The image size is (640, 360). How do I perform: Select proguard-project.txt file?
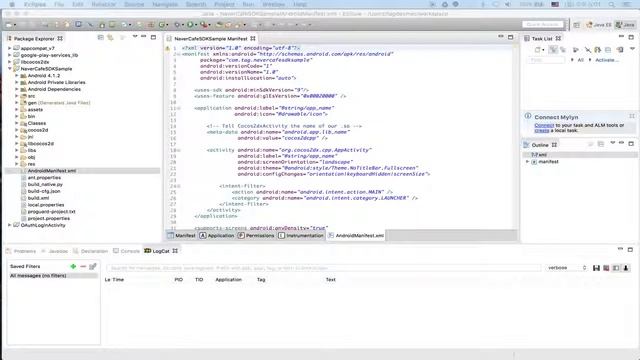point(51,211)
